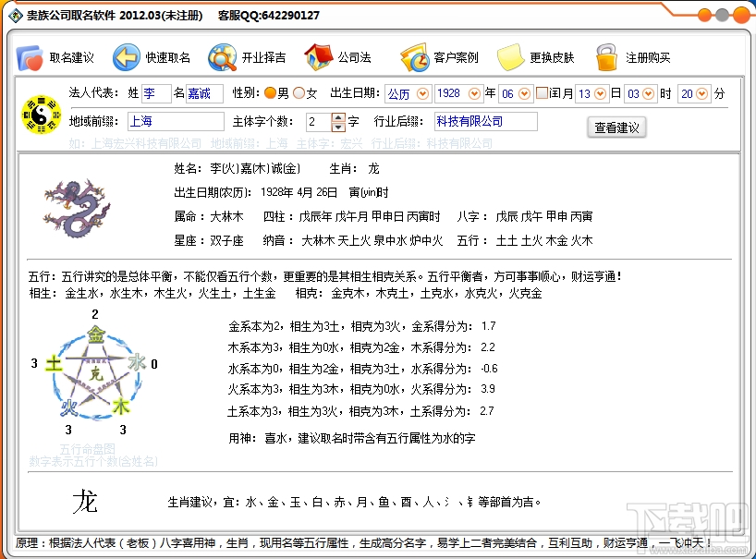756x559 pixels.
Task: Click the 五行命盘图 caption
Action: coord(88,449)
